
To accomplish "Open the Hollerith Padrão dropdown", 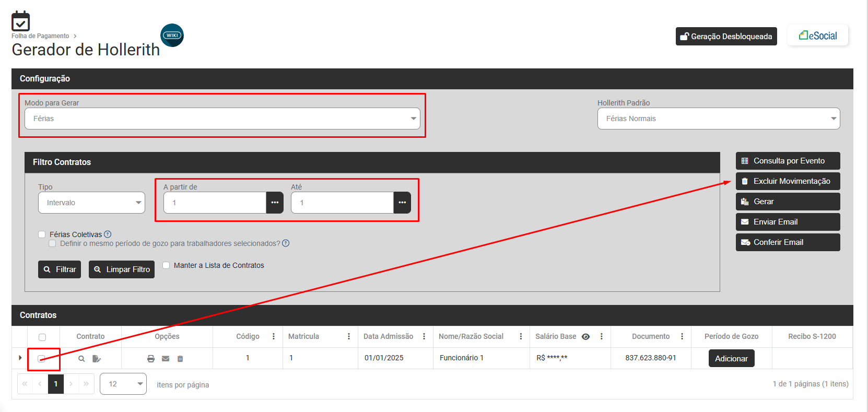I will (x=718, y=119).
